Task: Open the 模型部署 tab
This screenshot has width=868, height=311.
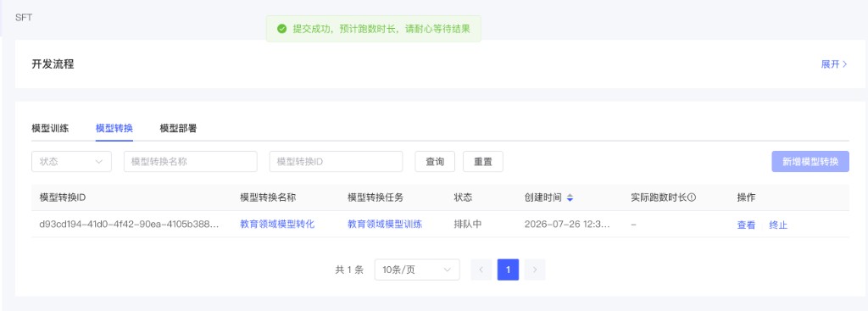Action: (x=178, y=129)
